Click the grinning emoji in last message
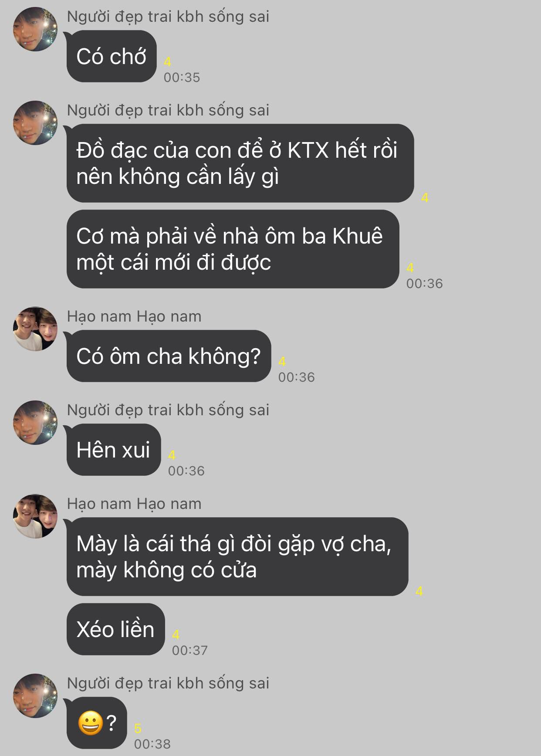 (x=91, y=723)
